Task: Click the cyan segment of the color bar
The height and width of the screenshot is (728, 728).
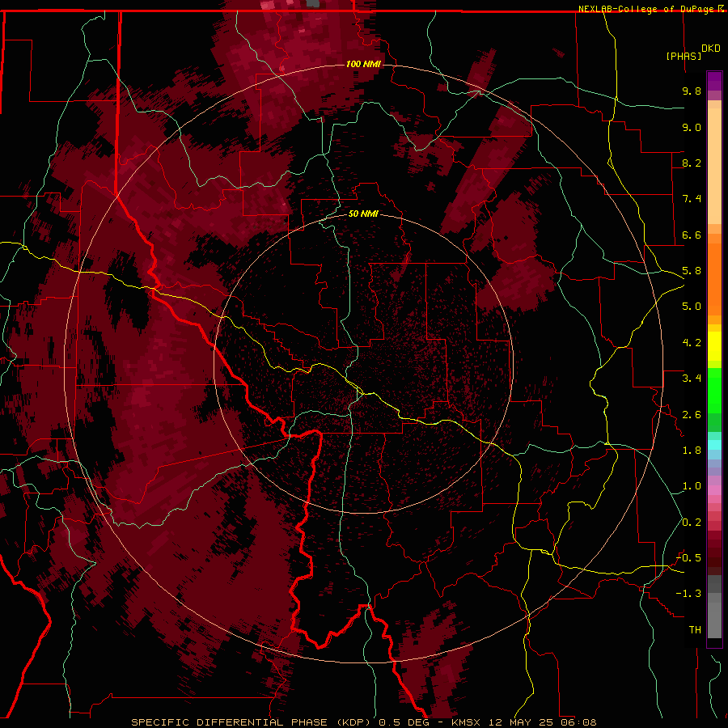Action: point(714,445)
